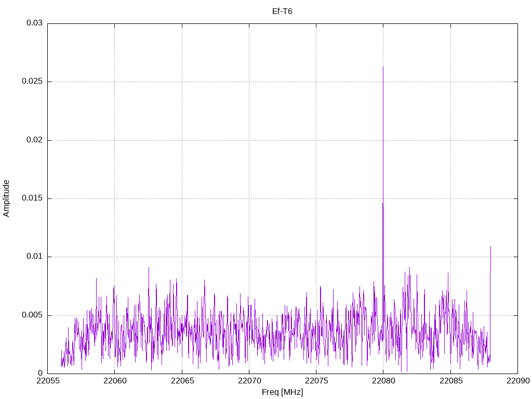Image resolution: width=532 pixels, height=399 pixels.
Task: Click the y-axis tick label 0.005
Action: coord(32,315)
